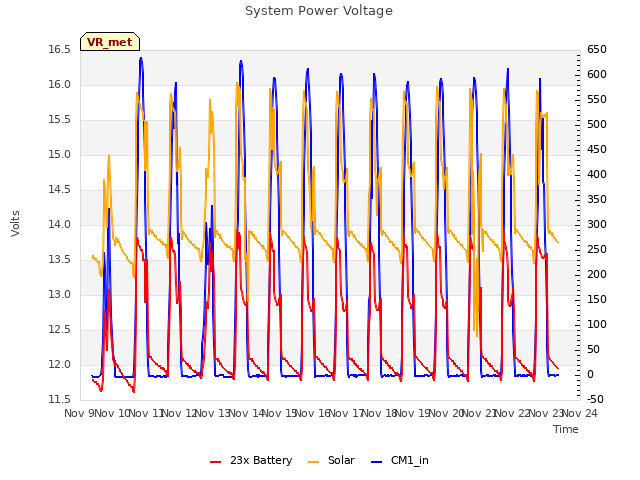Click the Nov 12 date label
Viewport: 640px width, 480px height.
(180, 414)
